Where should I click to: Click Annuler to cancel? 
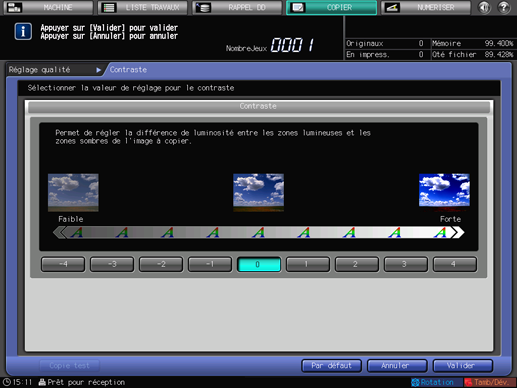[x=397, y=366]
